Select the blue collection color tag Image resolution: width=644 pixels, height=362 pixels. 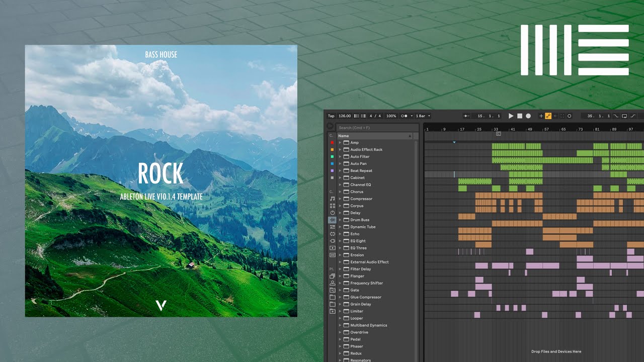pyautogui.click(x=332, y=164)
